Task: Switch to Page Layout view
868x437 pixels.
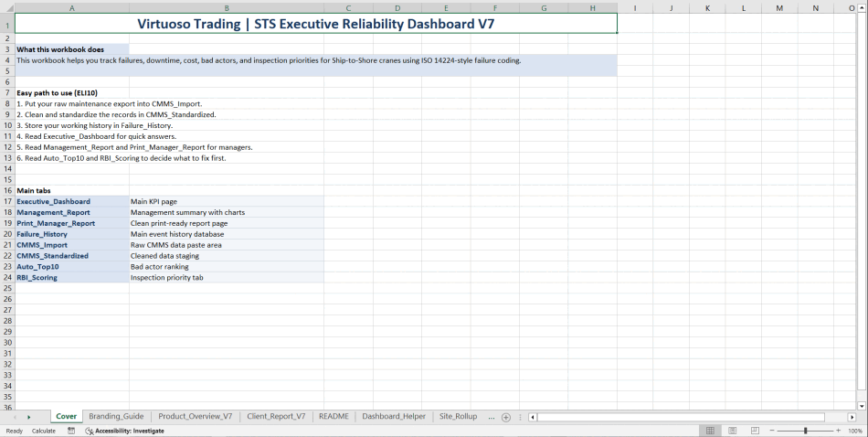Action: [732, 431]
